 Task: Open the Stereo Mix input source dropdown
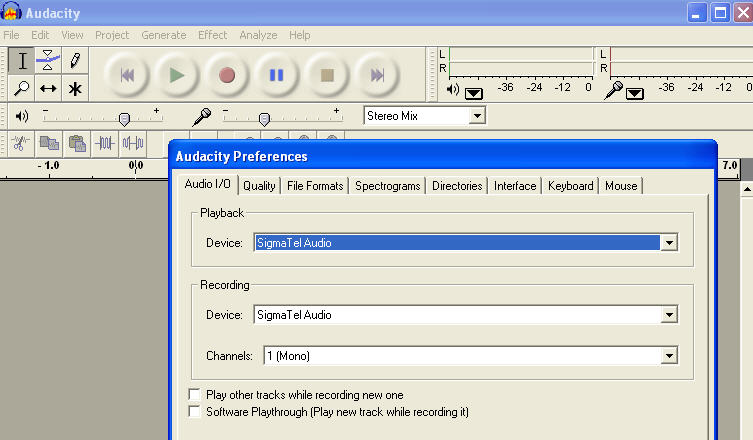[477, 116]
